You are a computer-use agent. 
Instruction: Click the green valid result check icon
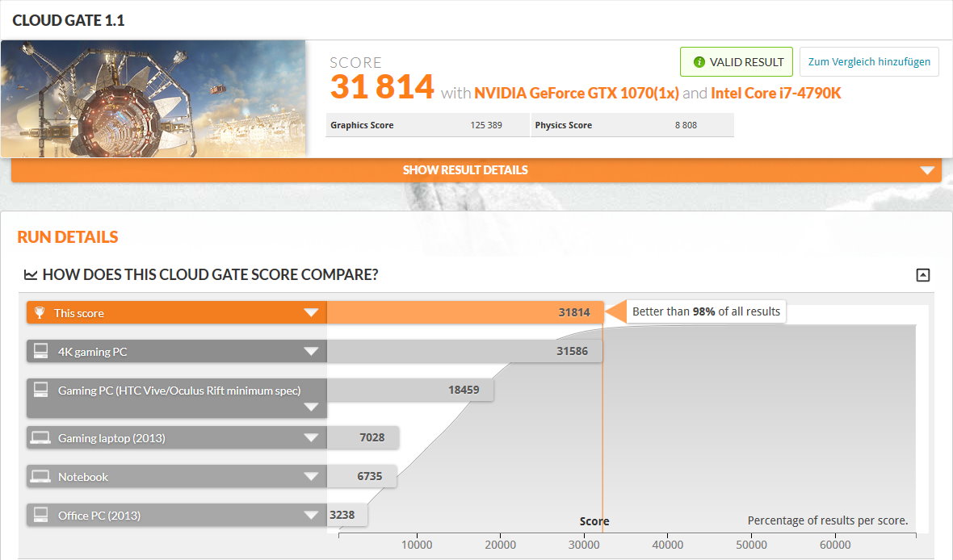[699, 62]
